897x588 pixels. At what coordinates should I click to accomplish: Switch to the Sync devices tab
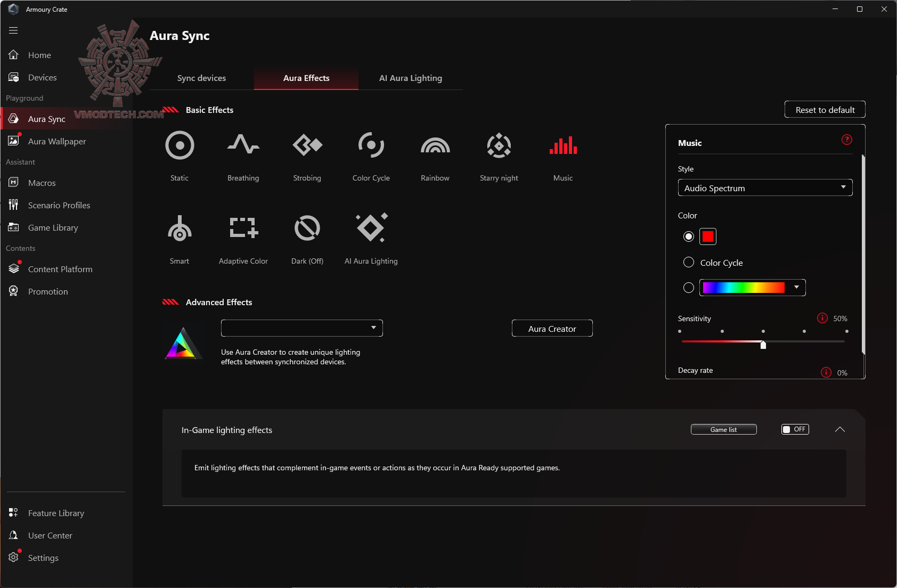(201, 78)
